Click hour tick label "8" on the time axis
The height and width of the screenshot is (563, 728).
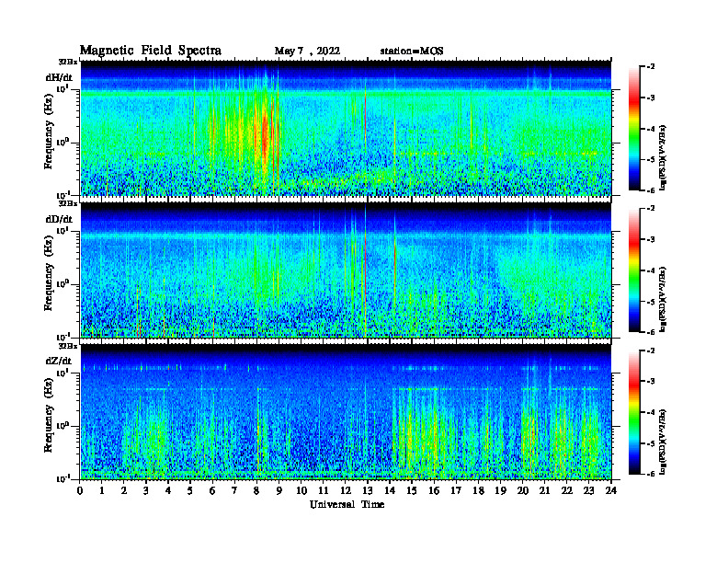pos(256,491)
